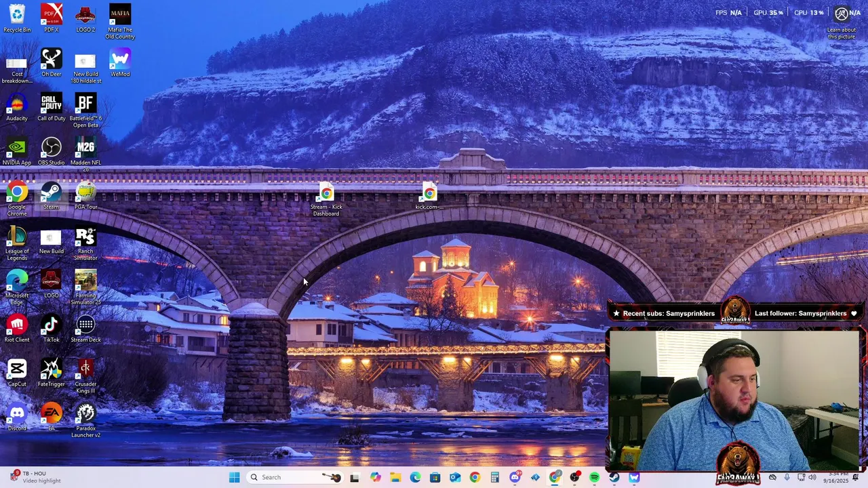
Task: Open the volume control tray icon
Action: pyautogui.click(x=812, y=477)
